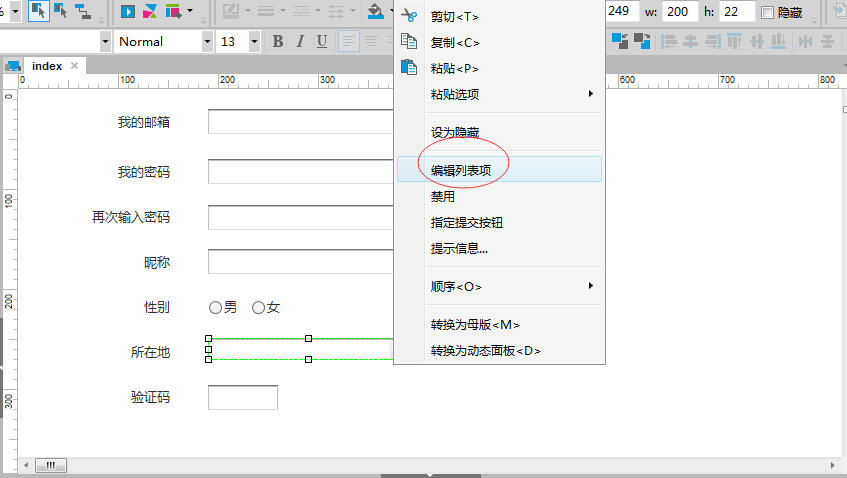Toggle italic text formatting

point(300,41)
